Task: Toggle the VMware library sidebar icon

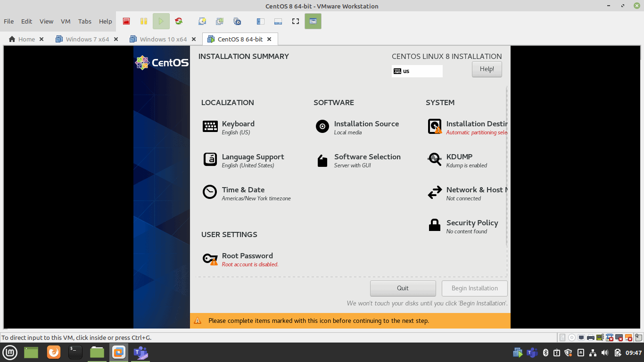Action: tap(261, 21)
